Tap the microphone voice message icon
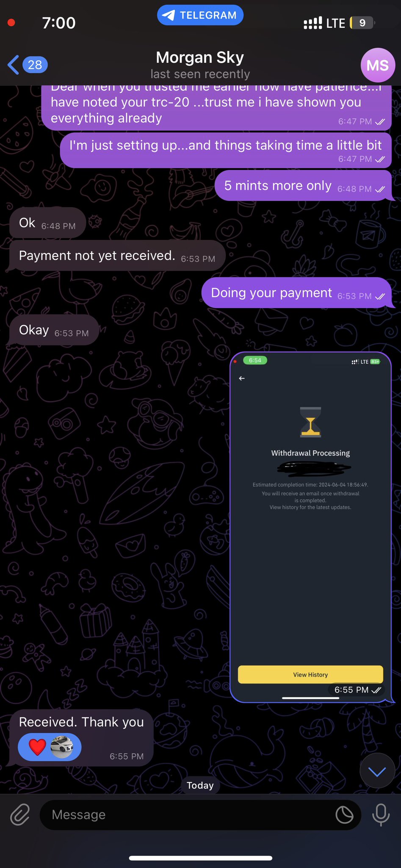This screenshot has width=401, height=868. [381, 815]
